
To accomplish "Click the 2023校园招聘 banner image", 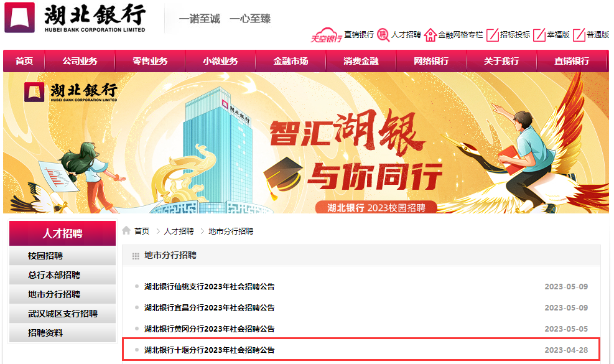I will [306, 143].
